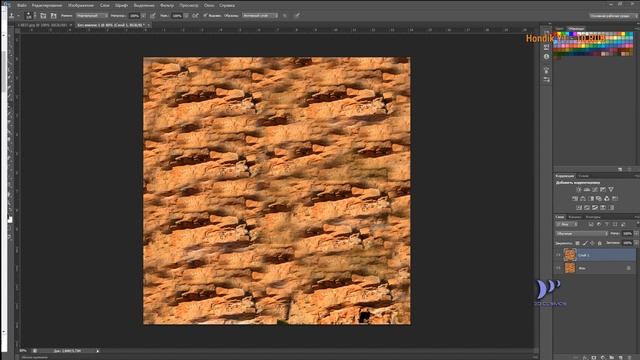
Task: Toggle lock transparent pixels
Action: click(577, 243)
